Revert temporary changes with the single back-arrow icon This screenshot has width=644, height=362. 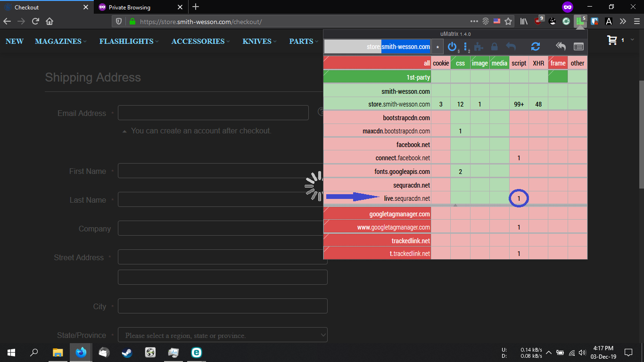pos(511,47)
